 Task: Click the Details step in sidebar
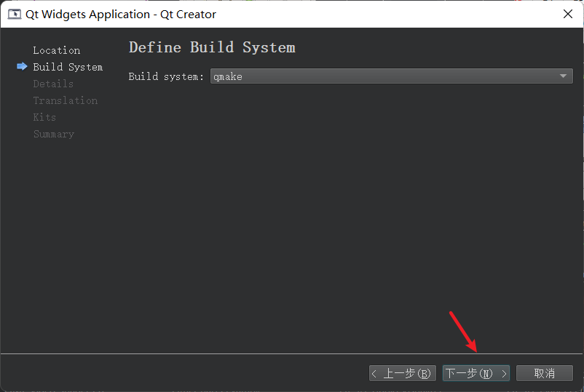point(53,84)
